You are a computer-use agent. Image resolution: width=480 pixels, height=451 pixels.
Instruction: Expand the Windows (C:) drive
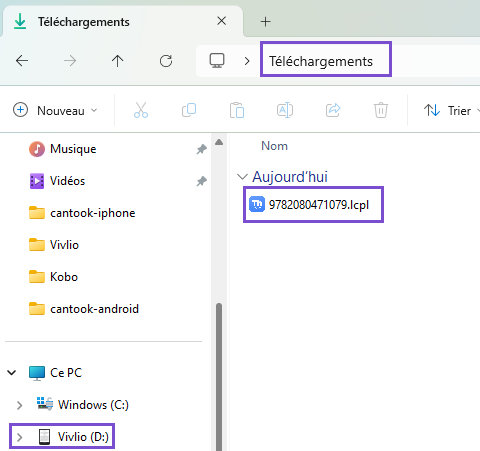[x=19, y=405]
